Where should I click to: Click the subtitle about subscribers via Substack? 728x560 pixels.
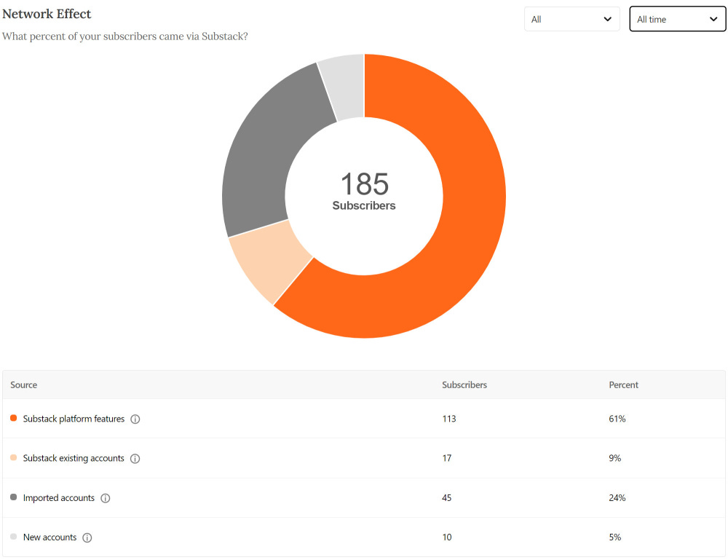pos(125,36)
